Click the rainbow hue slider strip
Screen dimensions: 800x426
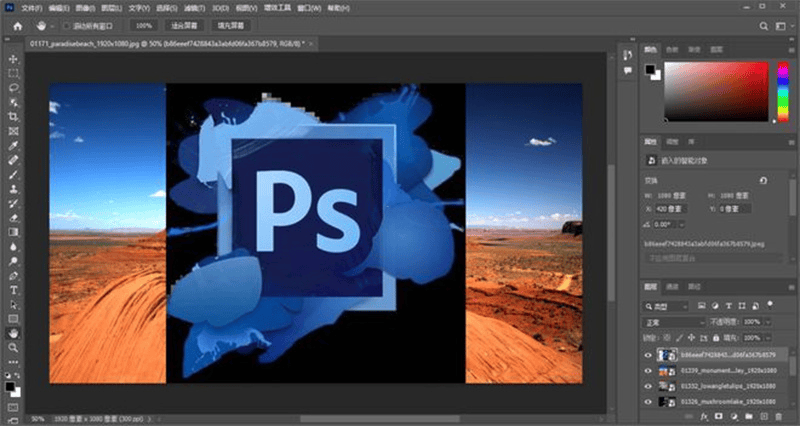coord(783,91)
